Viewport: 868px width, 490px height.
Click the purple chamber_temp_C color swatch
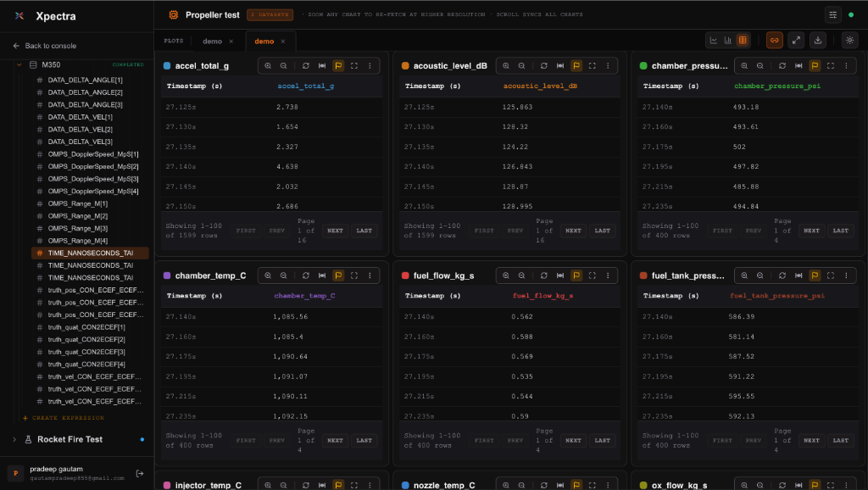167,276
